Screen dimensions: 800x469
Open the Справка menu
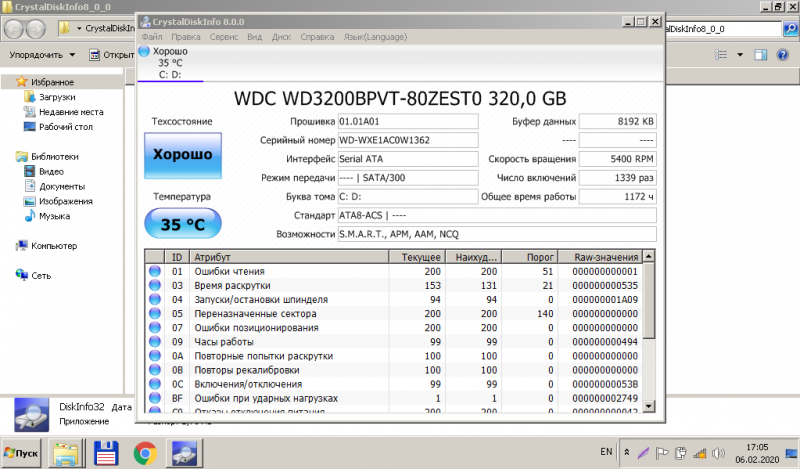tap(317, 37)
